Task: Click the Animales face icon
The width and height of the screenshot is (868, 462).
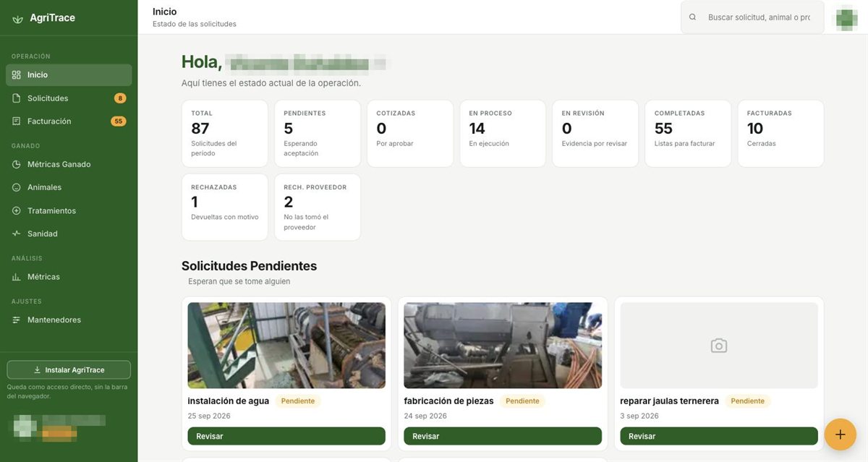Action: 17,187
